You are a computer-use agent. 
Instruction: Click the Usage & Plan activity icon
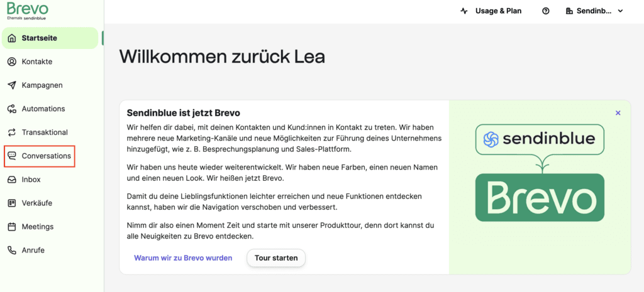[464, 11]
